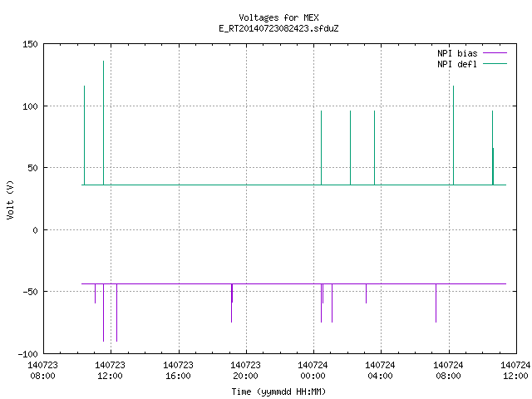Click the green spike just after 140724 00:00
The width and height of the screenshot is (532, 399).
point(322,148)
